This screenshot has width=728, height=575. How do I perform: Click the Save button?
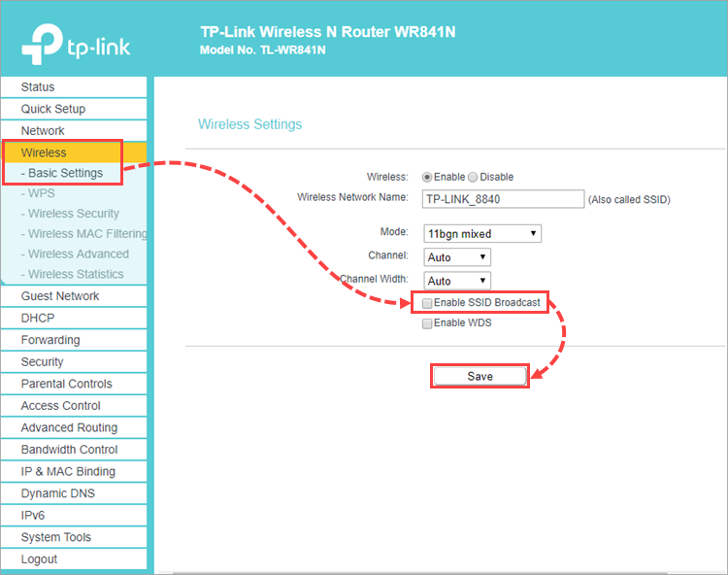480,376
